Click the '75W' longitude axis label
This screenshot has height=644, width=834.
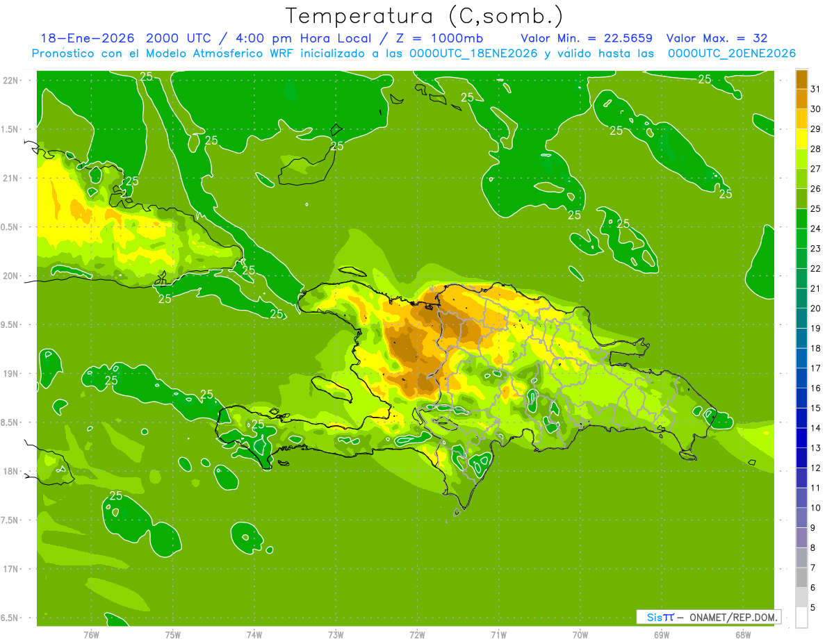click(173, 635)
